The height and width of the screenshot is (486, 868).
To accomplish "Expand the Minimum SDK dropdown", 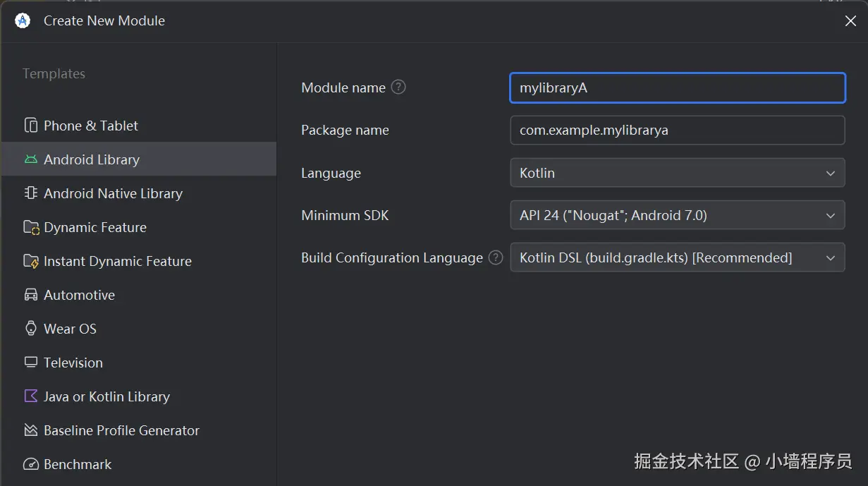I will [677, 215].
